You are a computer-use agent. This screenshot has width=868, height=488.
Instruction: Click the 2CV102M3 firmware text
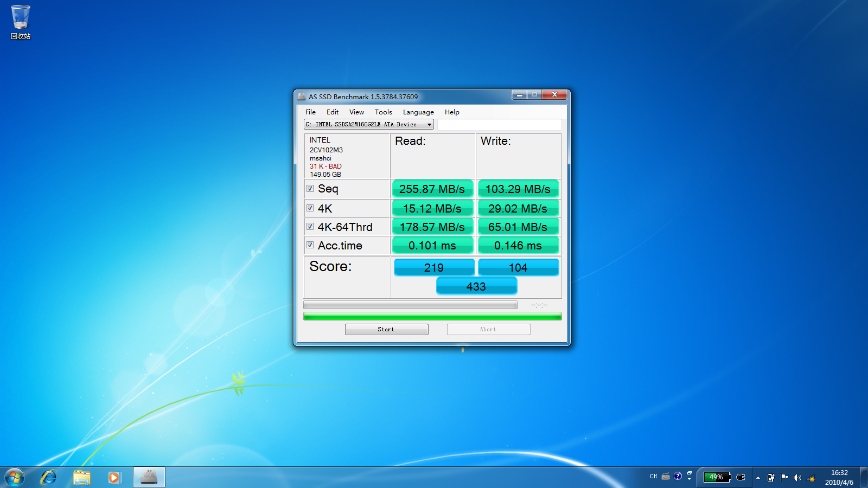click(326, 150)
